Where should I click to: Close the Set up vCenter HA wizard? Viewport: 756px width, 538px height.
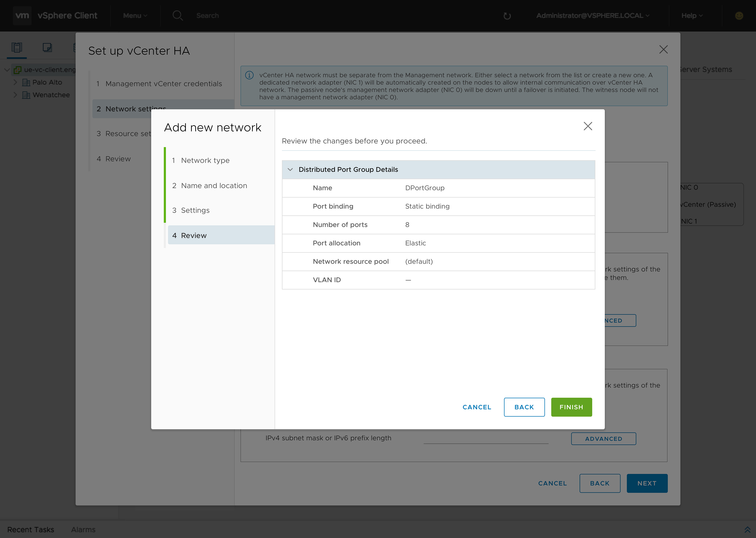click(x=663, y=49)
